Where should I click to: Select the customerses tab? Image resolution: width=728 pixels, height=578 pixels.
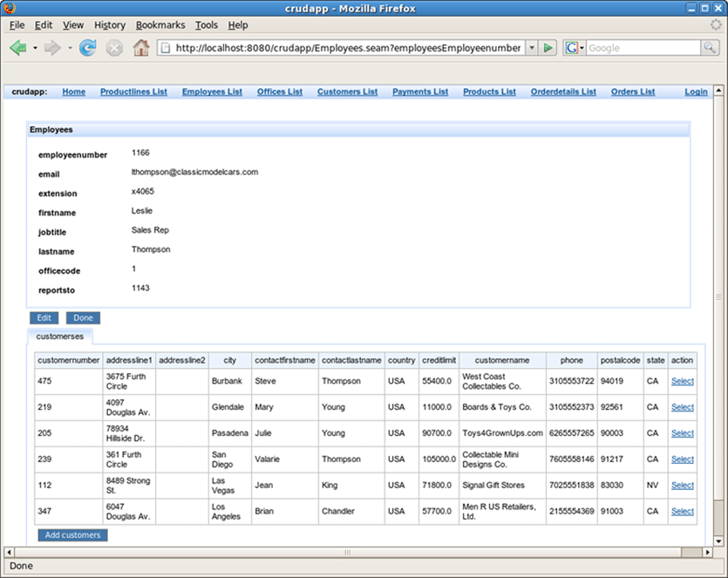point(59,337)
